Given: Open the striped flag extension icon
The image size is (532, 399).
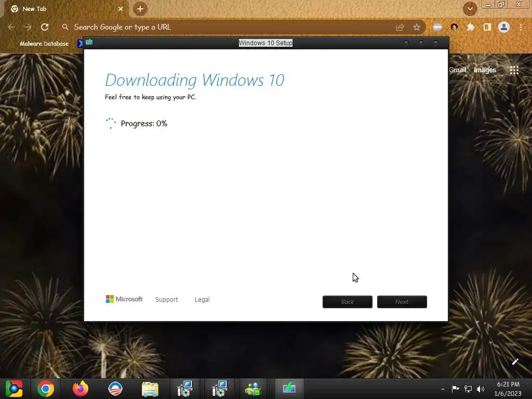Looking at the screenshot, I should 437,27.
